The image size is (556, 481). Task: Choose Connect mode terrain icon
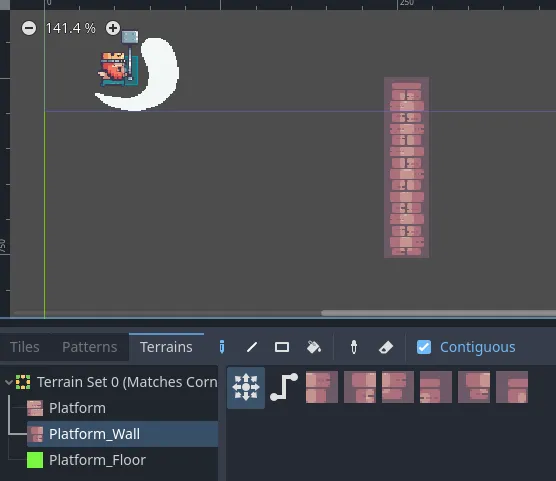pyautogui.click(x=246, y=387)
